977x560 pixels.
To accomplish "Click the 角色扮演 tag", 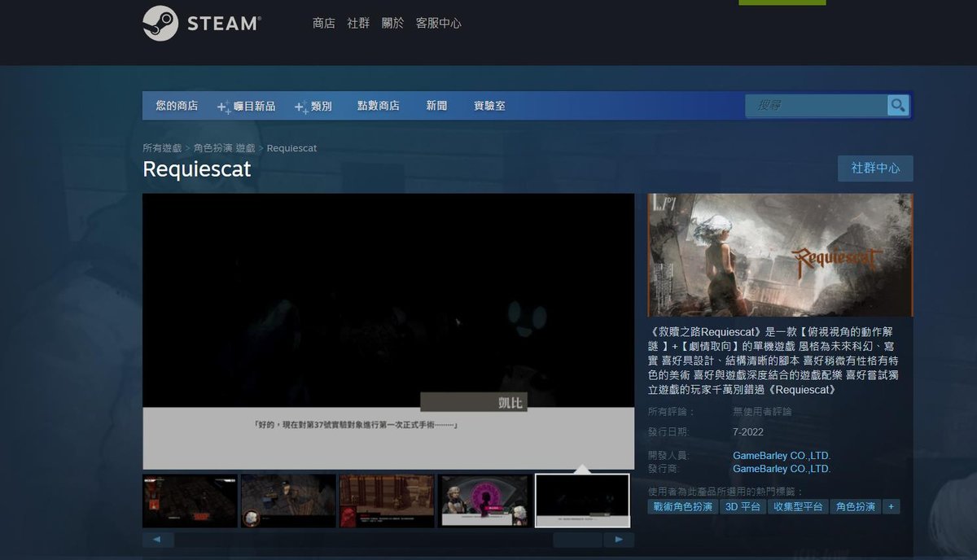I will tap(856, 506).
